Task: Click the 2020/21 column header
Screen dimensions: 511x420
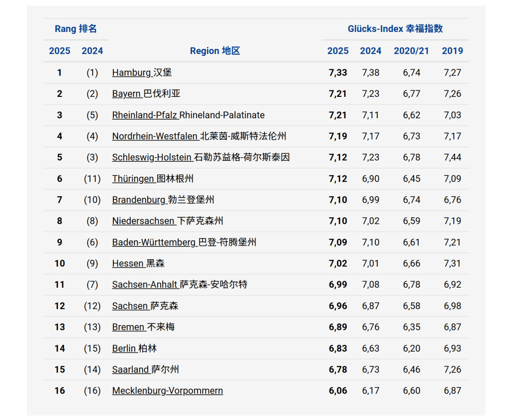Action: (x=411, y=51)
